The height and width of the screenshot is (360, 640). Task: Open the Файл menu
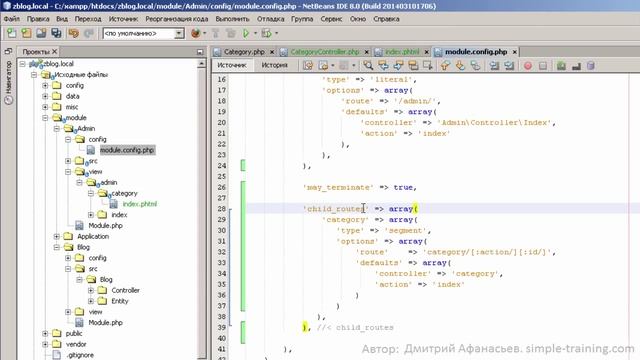[x=12, y=19]
